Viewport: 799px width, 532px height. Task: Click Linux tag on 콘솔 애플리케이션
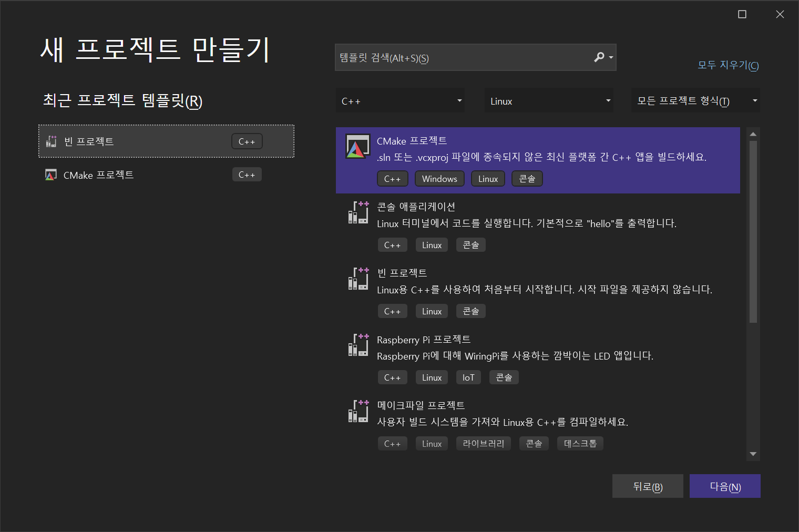pos(432,245)
